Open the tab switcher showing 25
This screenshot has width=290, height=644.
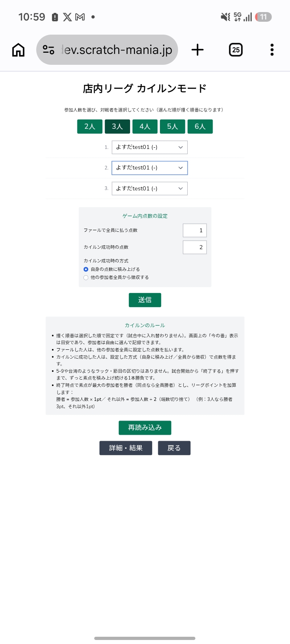pos(236,50)
